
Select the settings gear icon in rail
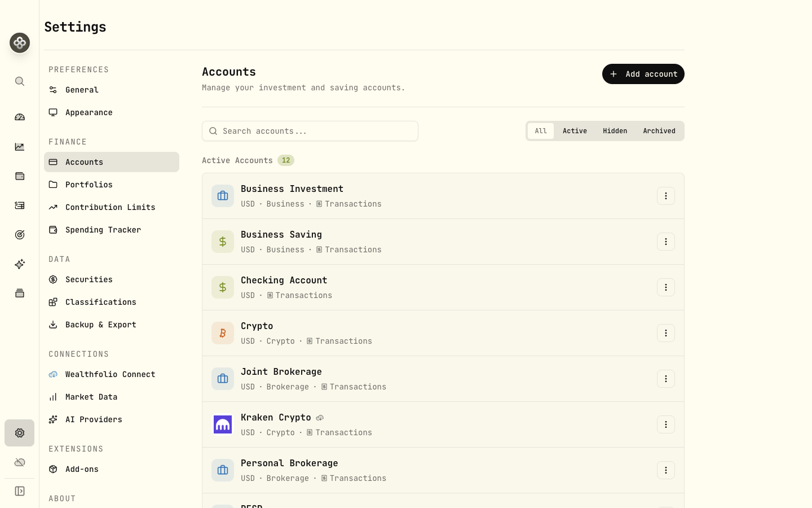pos(20,433)
